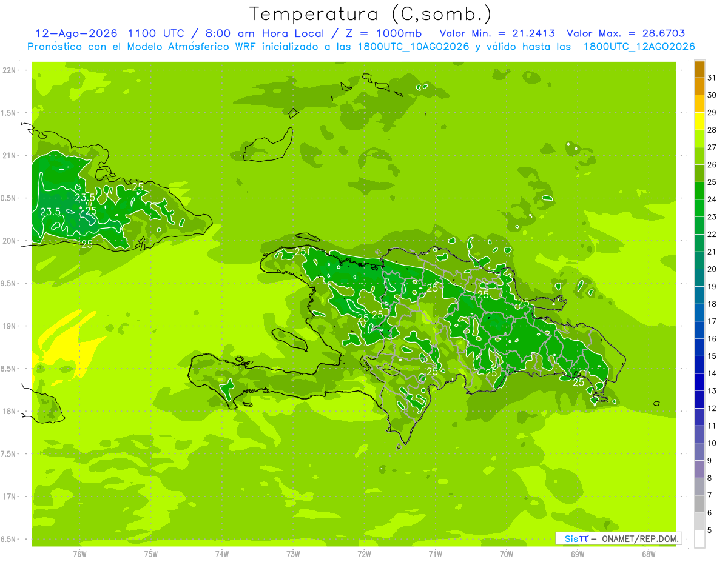Click the teal 19 degree legend swatch
This screenshot has width=728, height=562.
point(699,278)
